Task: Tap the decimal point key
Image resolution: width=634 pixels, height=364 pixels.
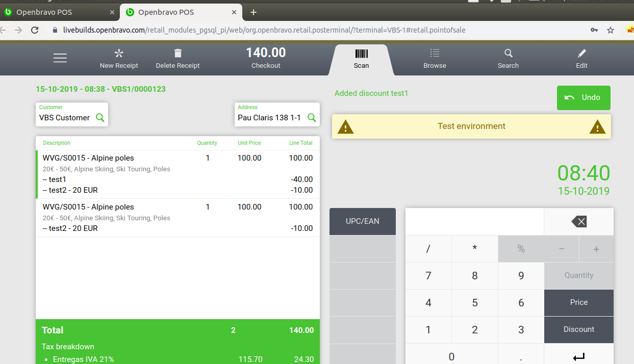Action: coord(521,354)
